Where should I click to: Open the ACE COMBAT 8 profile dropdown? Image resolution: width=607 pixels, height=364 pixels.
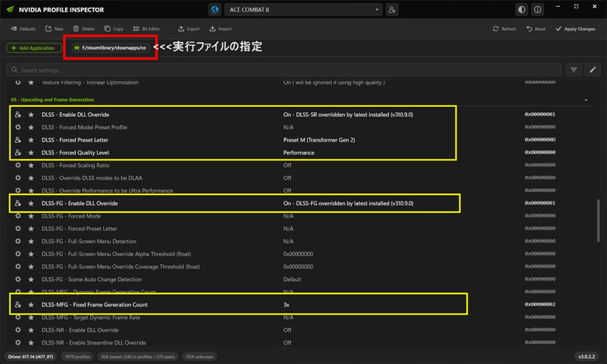[303, 9]
